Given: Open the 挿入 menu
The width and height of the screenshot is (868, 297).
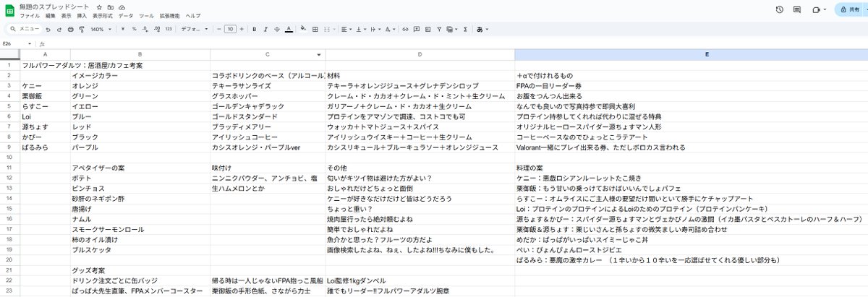Looking at the screenshot, I should [x=82, y=15].
